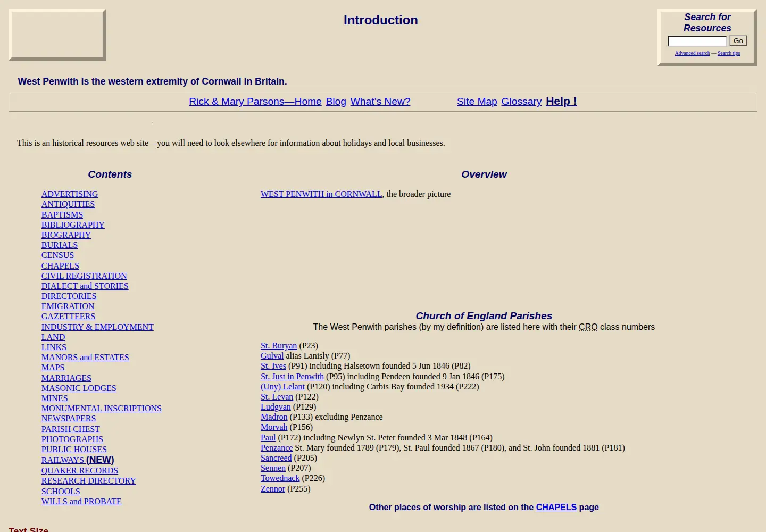766x532 pixels.
Task: Open the St. Just in Penwith link
Action: [x=292, y=377]
